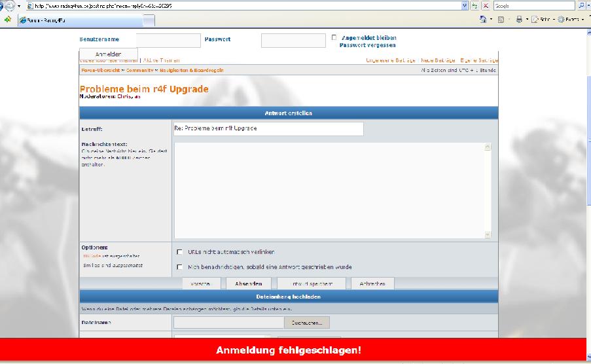Click the 'Passwort vergessen' link

point(367,45)
